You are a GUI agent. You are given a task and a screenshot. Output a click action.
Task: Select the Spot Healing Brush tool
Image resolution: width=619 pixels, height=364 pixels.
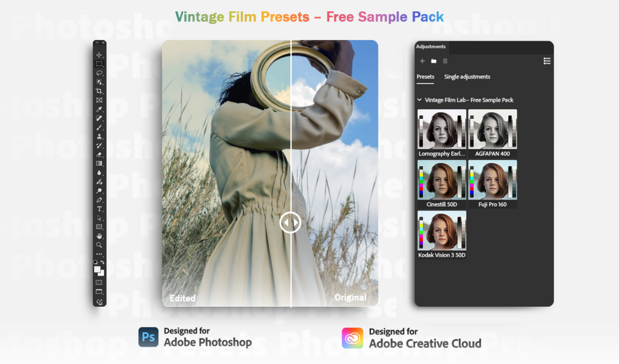pos(99,118)
